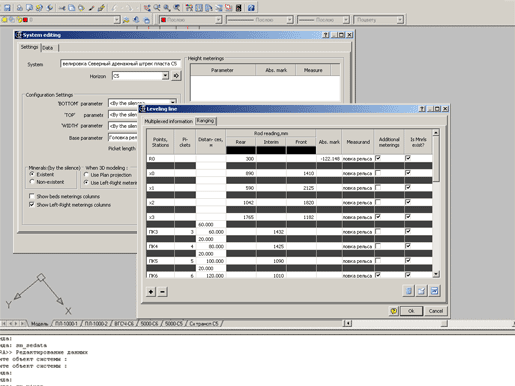Open the 'BOTTOM' parameter dropdown

(x=173, y=102)
